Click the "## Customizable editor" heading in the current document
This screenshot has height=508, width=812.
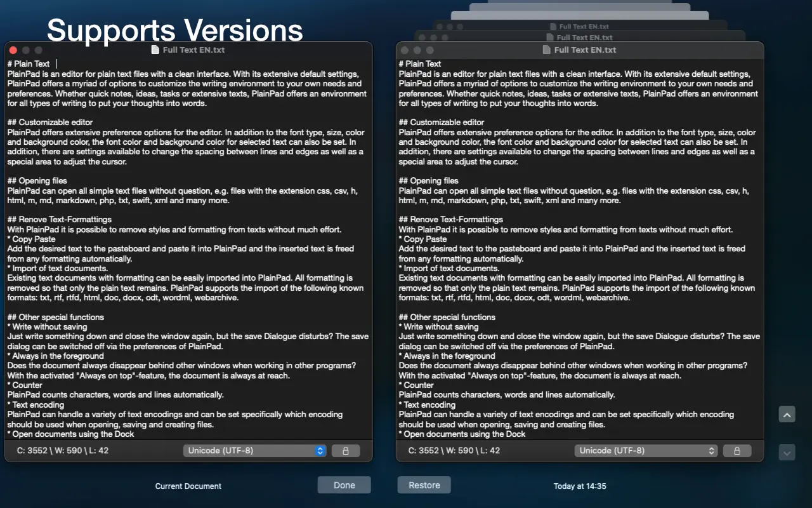[50, 123]
